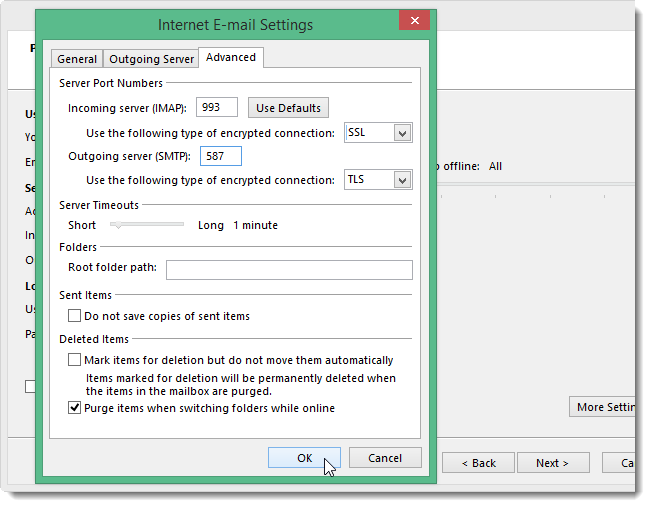Click the Internet E-mail Settings title bar
Viewport: 650px width, 507px height.
235,24
